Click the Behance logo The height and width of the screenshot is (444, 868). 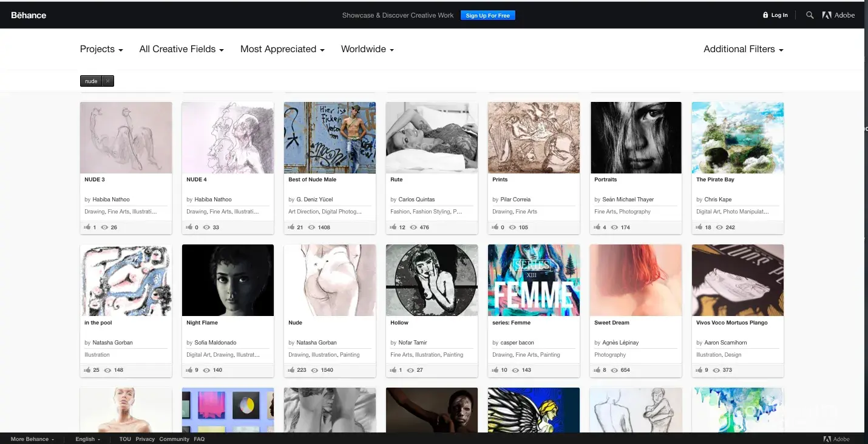(x=29, y=15)
